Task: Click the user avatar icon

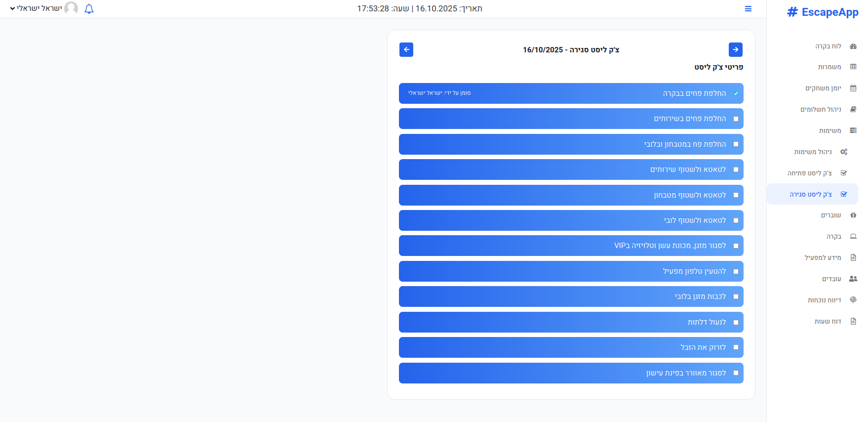Action: tap(71, 8)
